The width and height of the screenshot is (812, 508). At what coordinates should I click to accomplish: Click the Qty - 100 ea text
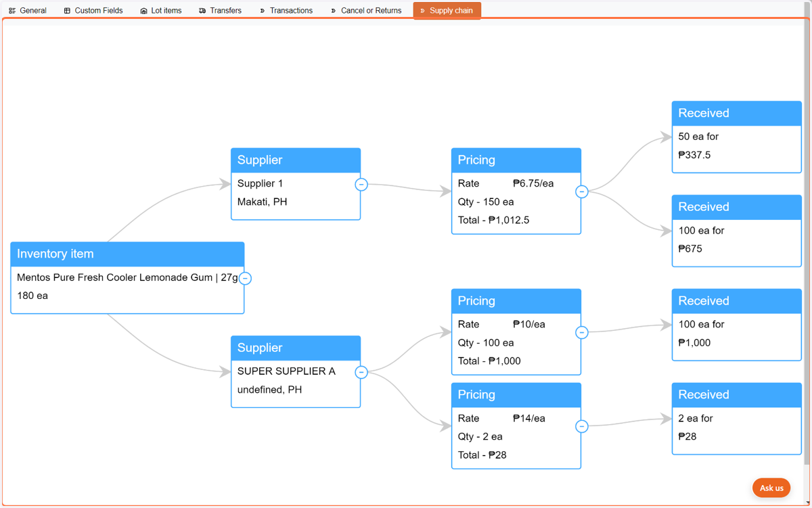(x=486, y=343)
